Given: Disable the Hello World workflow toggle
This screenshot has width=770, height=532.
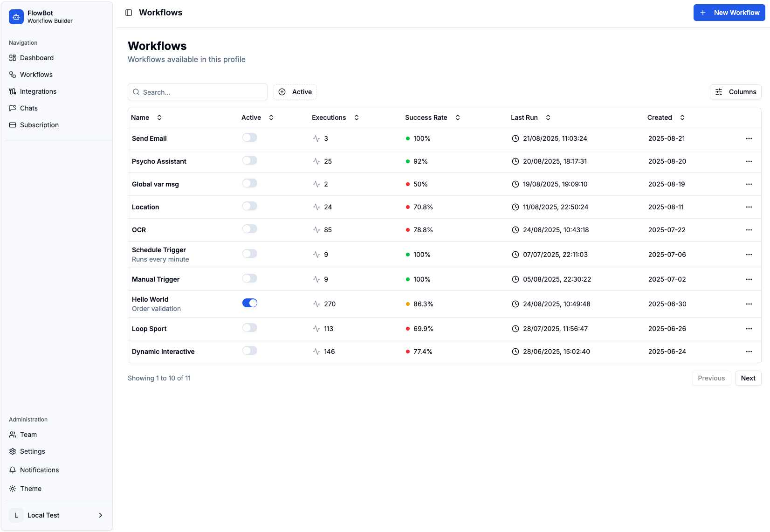Looking at the screenshot, I should 250,303.
